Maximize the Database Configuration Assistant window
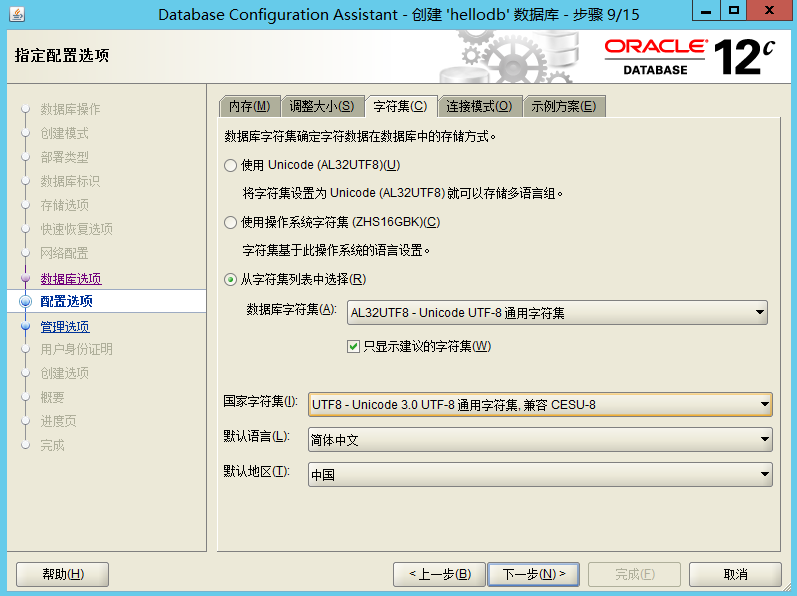Screen dimensions: 797x596 click(x=733, y=11)
